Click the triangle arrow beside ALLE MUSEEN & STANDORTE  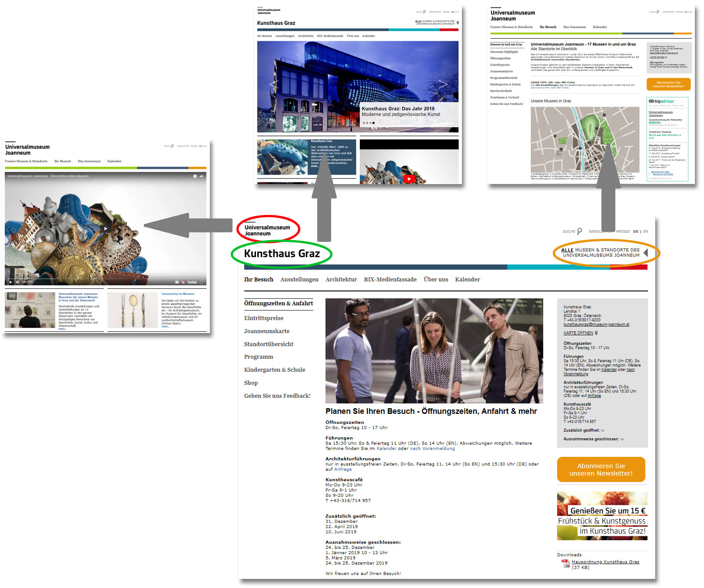tap(646, 253)
